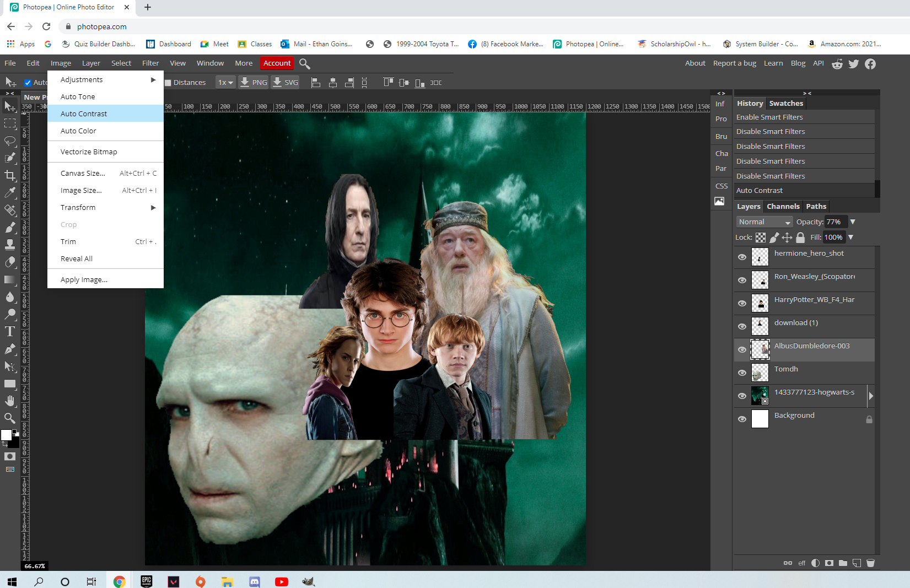Open Chrome from the Windows taskbar

120,581
